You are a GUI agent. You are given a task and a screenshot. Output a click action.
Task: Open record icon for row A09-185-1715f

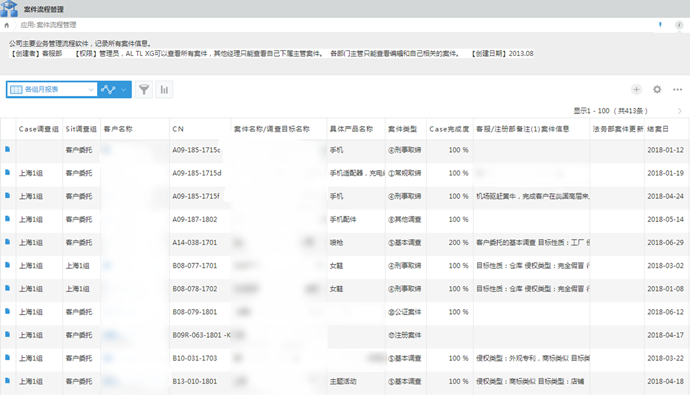[7, 196]
